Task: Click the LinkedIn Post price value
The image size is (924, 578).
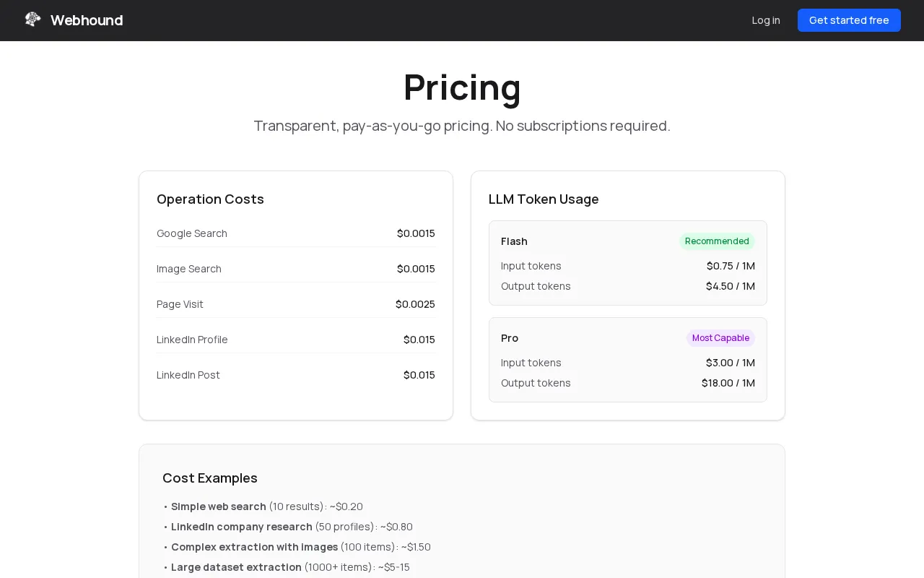Action: click(419, 375)
